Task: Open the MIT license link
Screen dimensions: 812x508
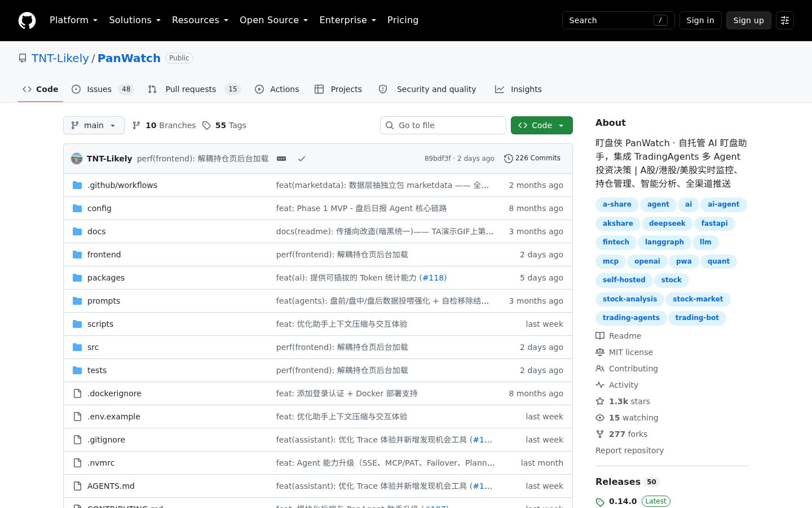Action: (x=624, y=352)
